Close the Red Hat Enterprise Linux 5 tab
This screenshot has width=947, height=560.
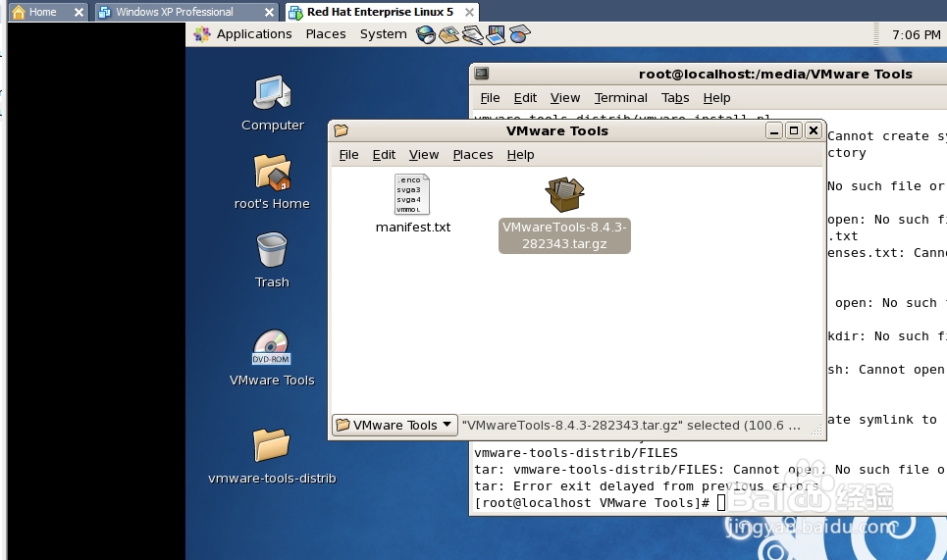point(469,12)
